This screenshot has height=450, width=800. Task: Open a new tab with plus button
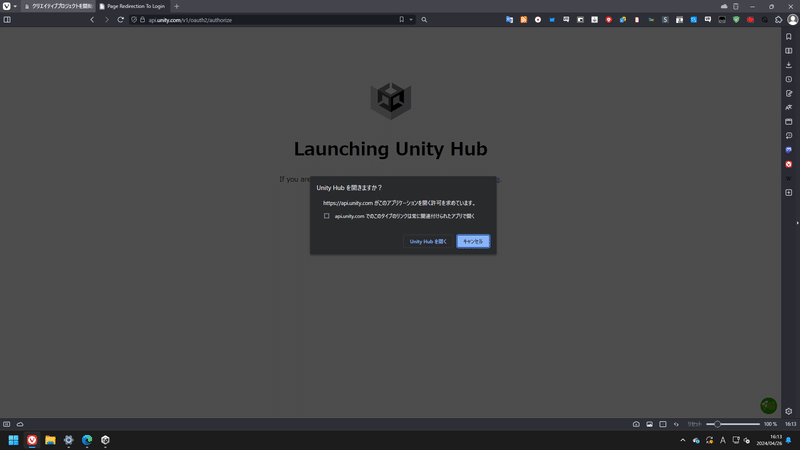177,6
